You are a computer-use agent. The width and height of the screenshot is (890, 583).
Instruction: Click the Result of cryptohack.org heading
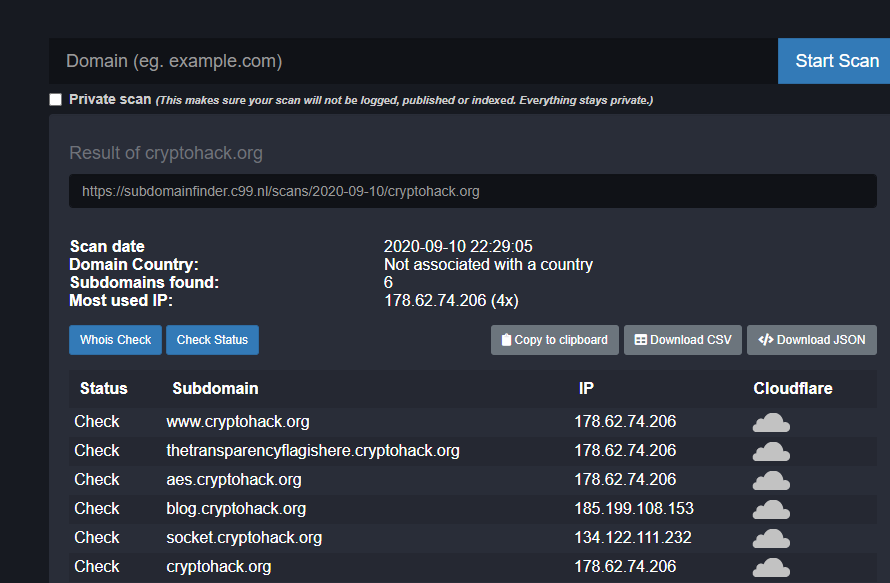166,153
